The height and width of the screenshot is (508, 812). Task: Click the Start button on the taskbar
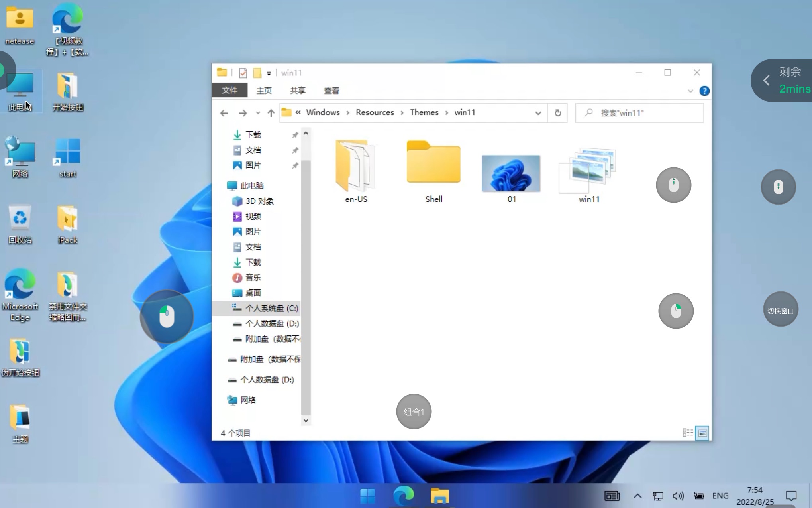pyautogui.click(x=367, y=496)
